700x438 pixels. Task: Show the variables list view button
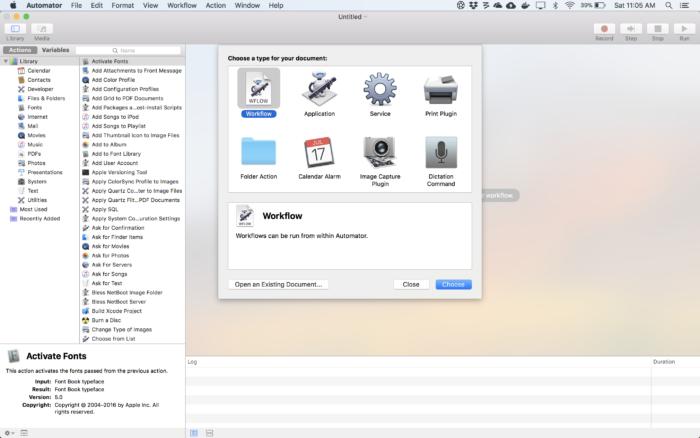point(209,433)
